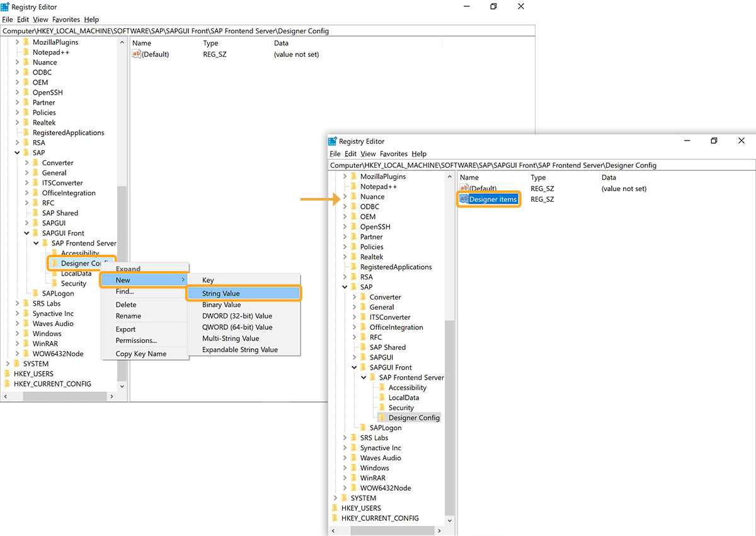Viewport: 756px width, 536px height.
Task: Expand the Policies key in right window
Action: point(345,247)
